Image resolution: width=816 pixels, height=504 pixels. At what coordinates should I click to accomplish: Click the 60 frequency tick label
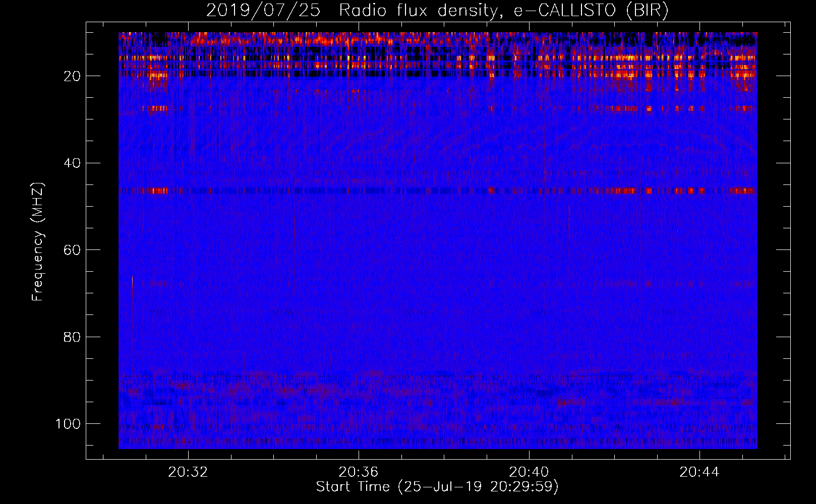pyautogui.click(x=72, y=250)
